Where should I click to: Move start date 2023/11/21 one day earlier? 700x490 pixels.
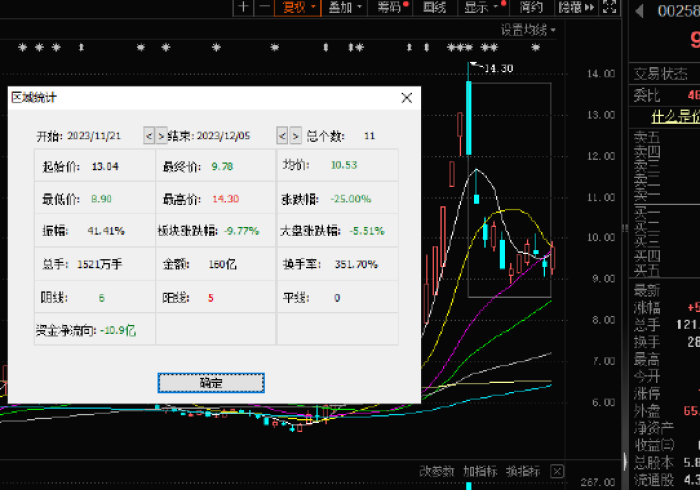149,136
